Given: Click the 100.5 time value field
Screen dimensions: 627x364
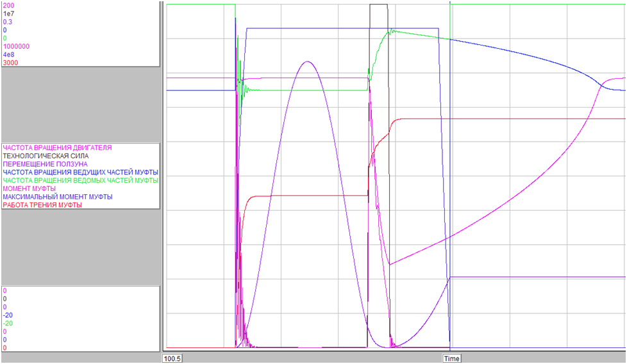Looking at the screenshot, I should 174,359.
